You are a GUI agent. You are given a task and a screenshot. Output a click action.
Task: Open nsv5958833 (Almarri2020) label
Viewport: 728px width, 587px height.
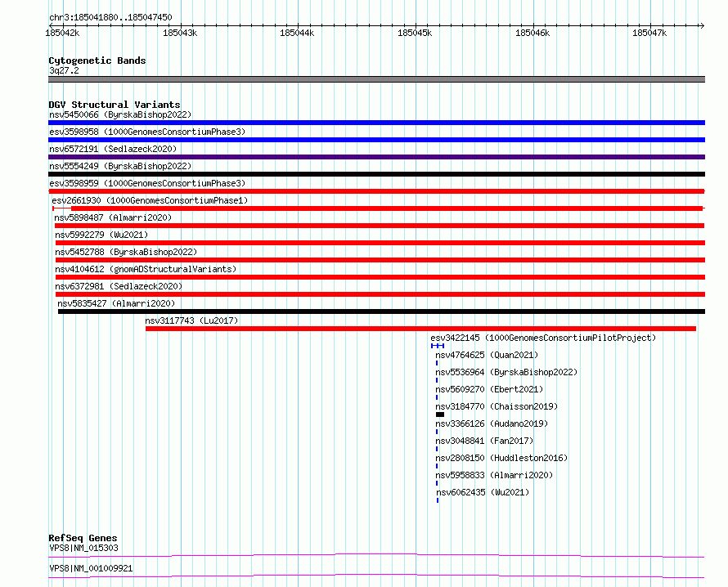[x=494, y=475]
